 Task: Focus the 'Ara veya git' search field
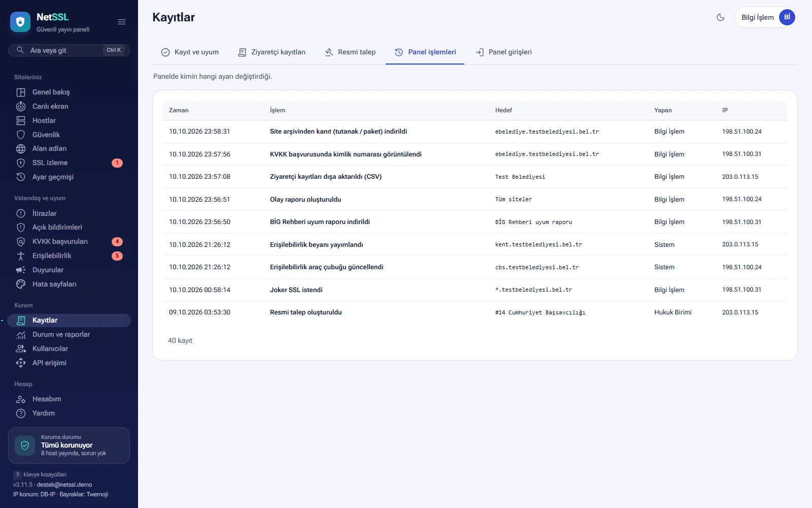pos(69,50)
